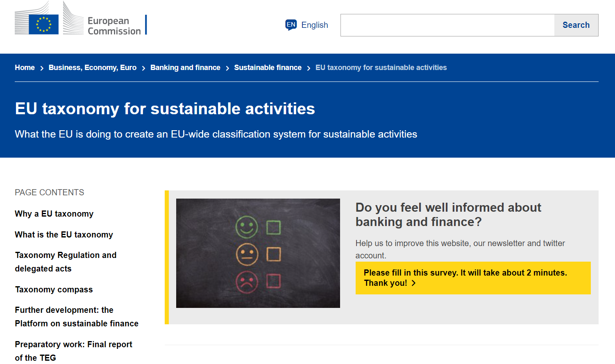Open the 'Taxonomy Regulation and delegated acts' link
This screenshot has height=364, width=615.
pos(66,262)
